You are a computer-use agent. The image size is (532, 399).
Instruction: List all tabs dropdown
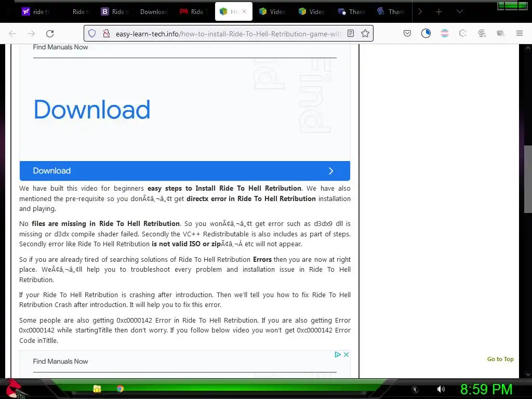[x=459, y=11]
